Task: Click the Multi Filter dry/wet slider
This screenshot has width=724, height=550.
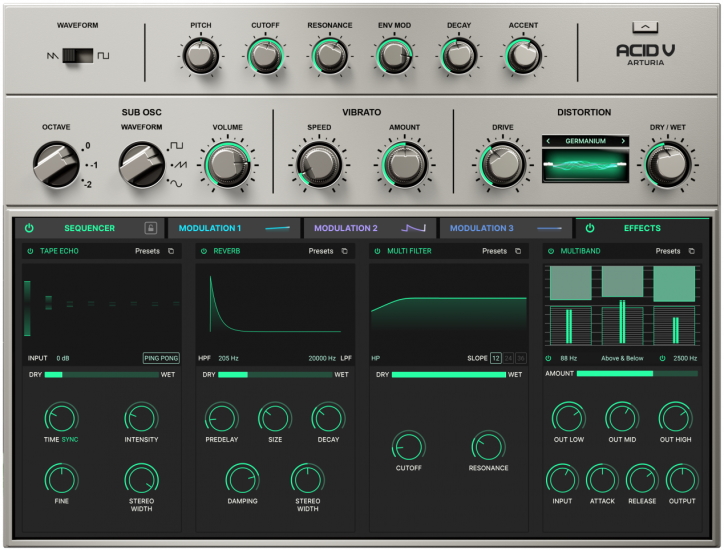Action: (x=449, y=375)
